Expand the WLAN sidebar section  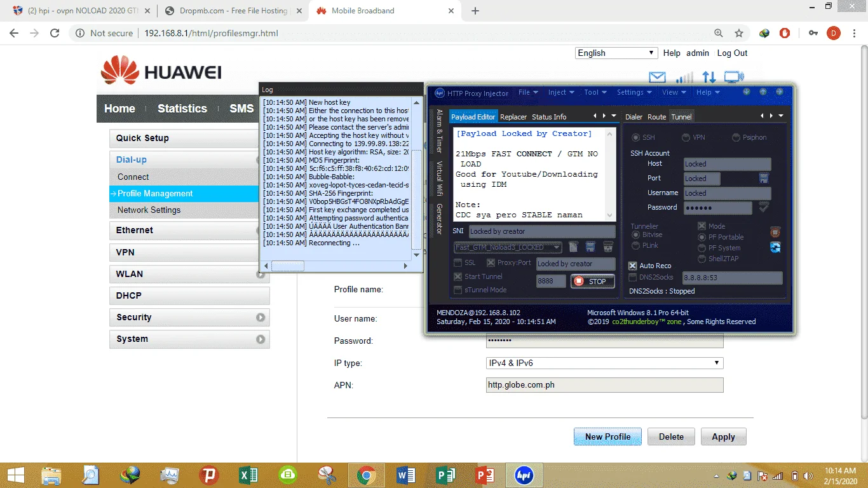point(189,274)
